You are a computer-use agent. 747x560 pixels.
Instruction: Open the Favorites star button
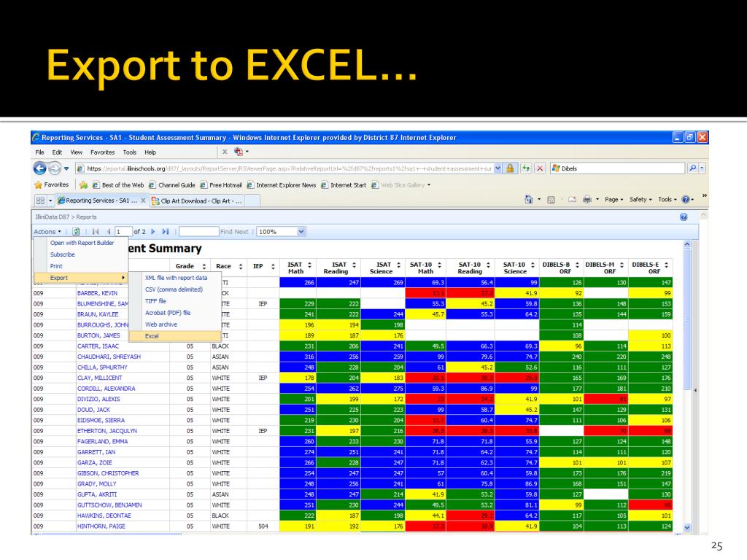[x=52, y=184]
